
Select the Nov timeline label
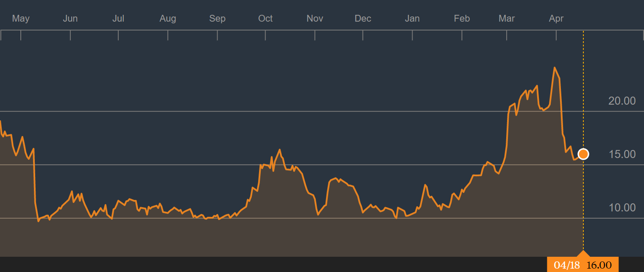click(x=315, y=19)
